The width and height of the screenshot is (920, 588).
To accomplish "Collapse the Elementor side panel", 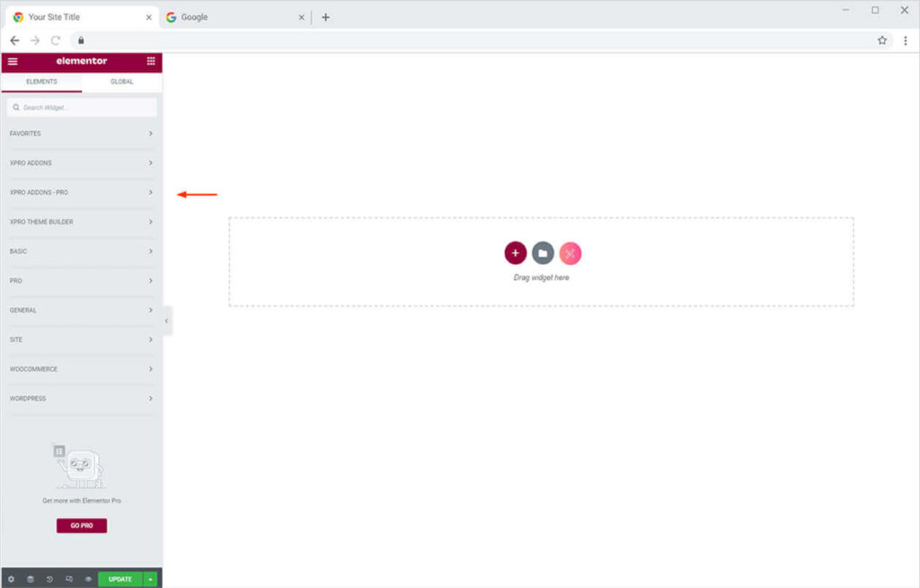I will click(166, 320).
